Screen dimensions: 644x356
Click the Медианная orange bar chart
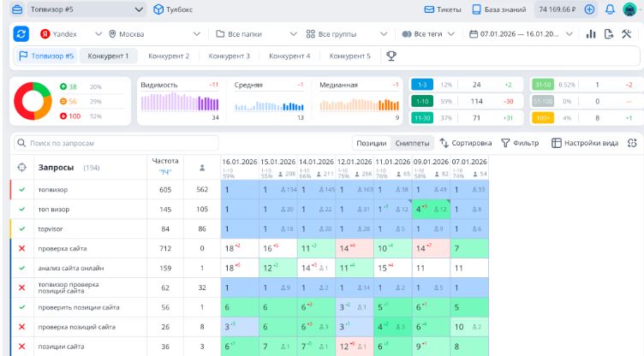coord(360,104)
